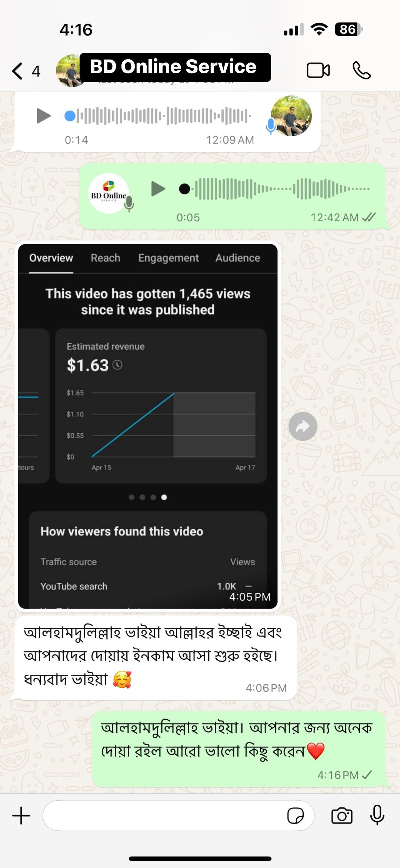The height and width of the screenshot is (868, 400).
Task: Tap the microphone to record voice message
Action: click(x=377, y=815)
